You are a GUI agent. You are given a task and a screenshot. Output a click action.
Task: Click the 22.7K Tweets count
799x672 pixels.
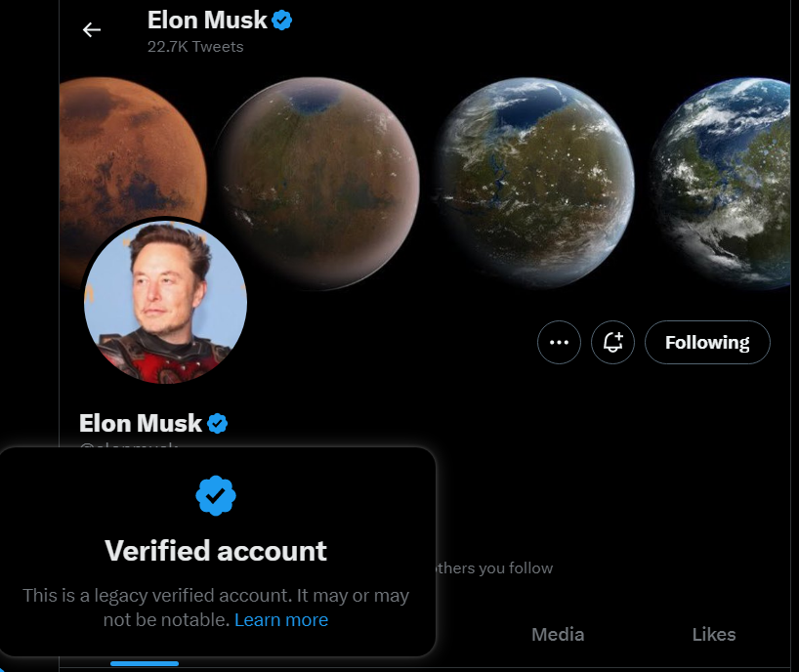click(195, 47)
